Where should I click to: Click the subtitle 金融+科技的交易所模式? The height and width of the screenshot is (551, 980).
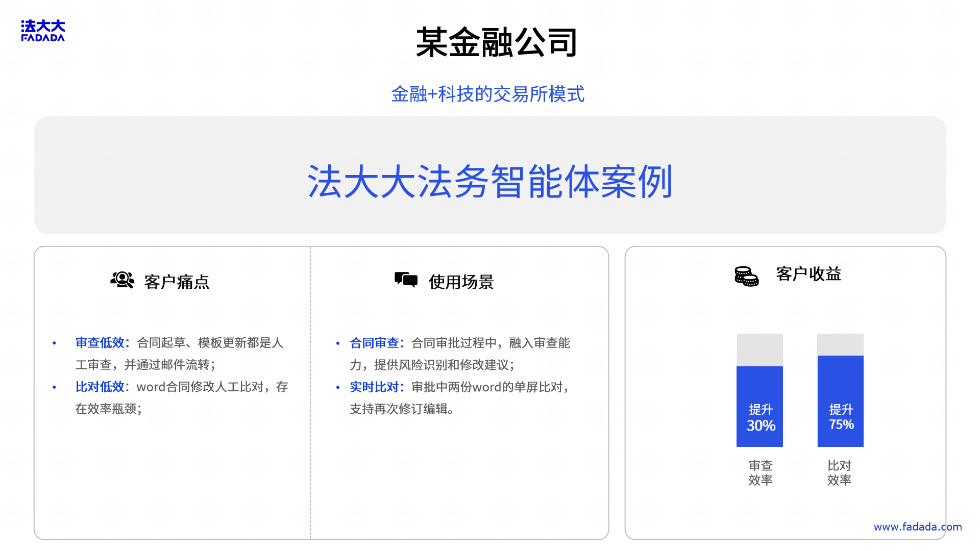click(487, 94)
